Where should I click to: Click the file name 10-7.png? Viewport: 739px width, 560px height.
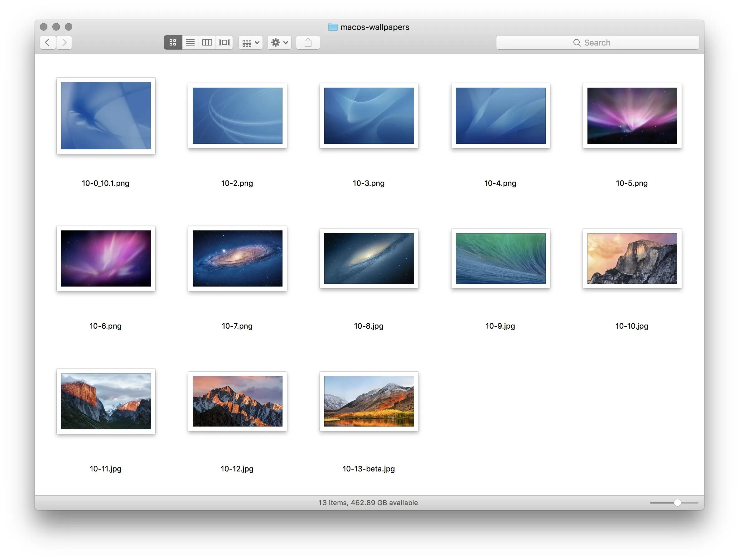click(x=237, y=326)
